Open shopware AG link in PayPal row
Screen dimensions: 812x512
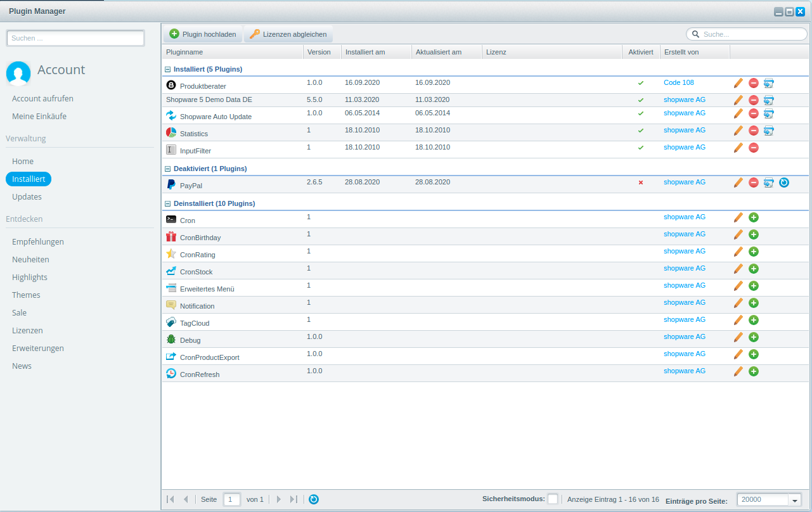click(x=685, y=182)
